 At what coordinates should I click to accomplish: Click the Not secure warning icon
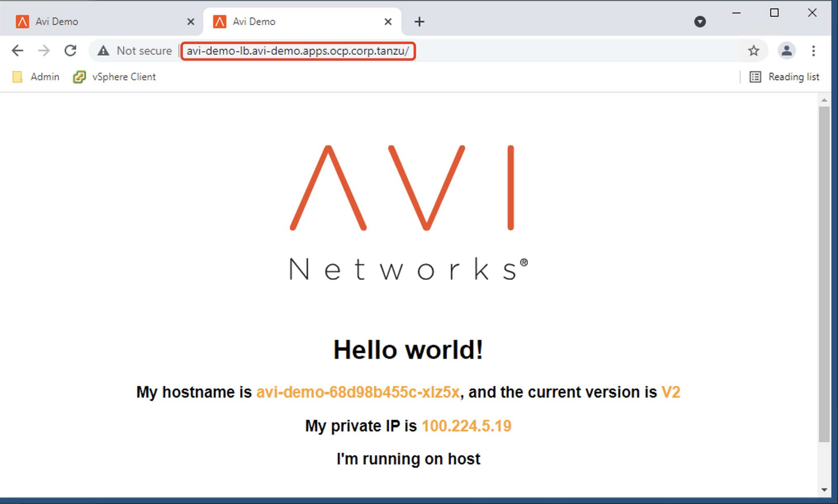point(103,51)
